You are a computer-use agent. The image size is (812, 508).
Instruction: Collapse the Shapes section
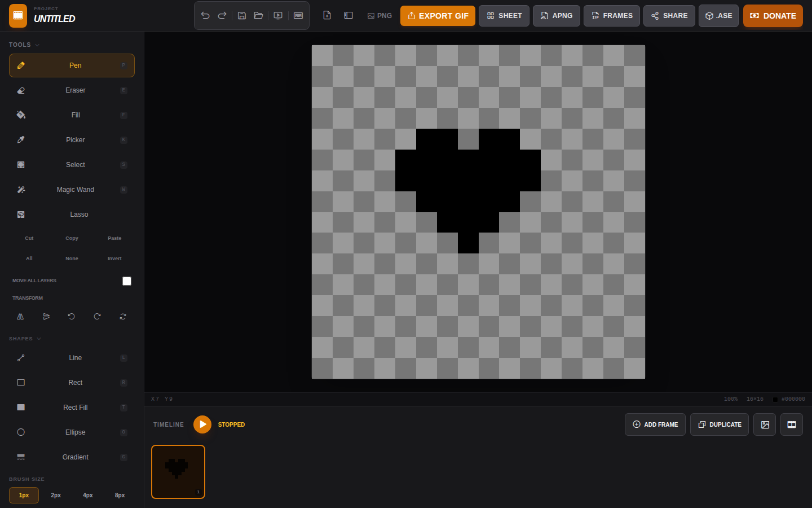click(x=25, y=339)
